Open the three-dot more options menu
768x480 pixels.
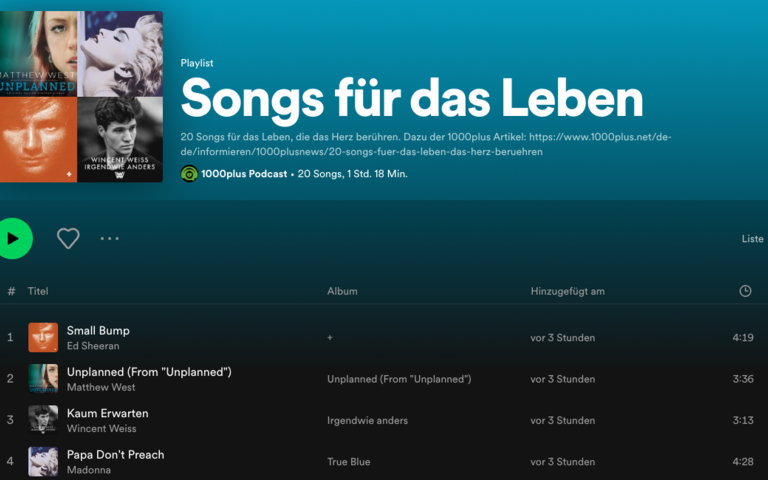110,238
